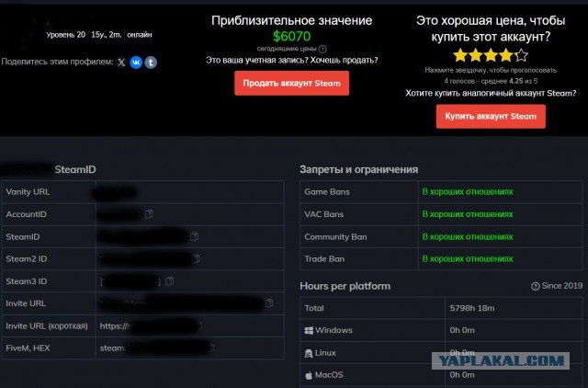588x388 pixels.
Task: Click the Продать аккаунт Steam button
Action: click(292, 84)
